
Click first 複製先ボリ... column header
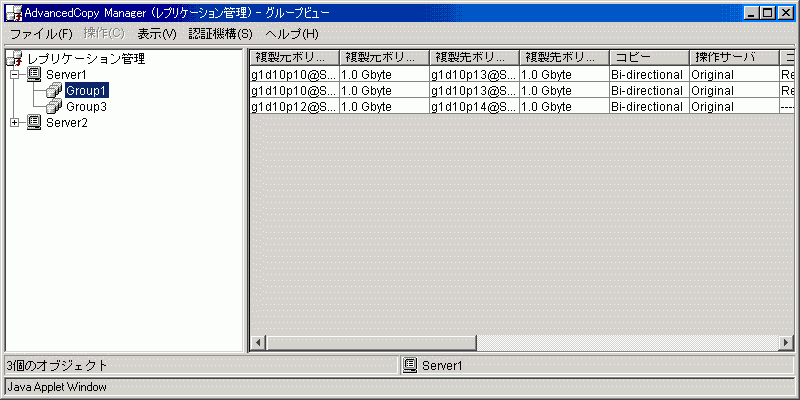coord(474,57)
